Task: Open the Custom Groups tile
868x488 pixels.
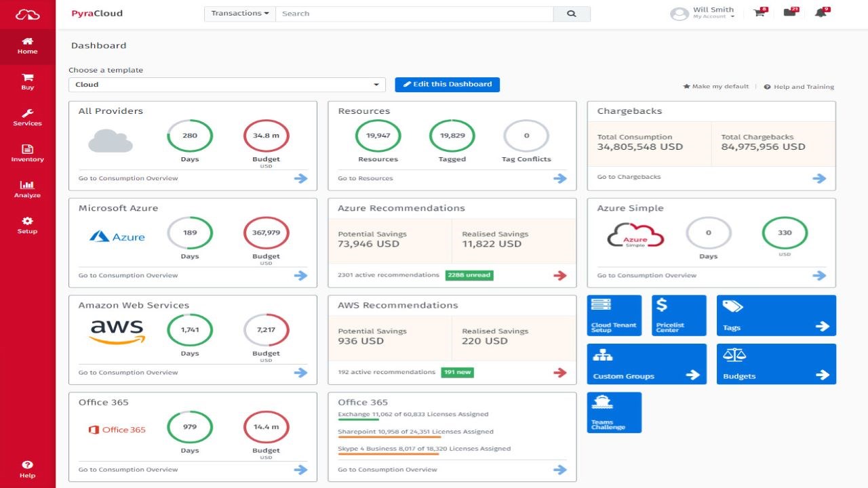Action: click(646, 364)
